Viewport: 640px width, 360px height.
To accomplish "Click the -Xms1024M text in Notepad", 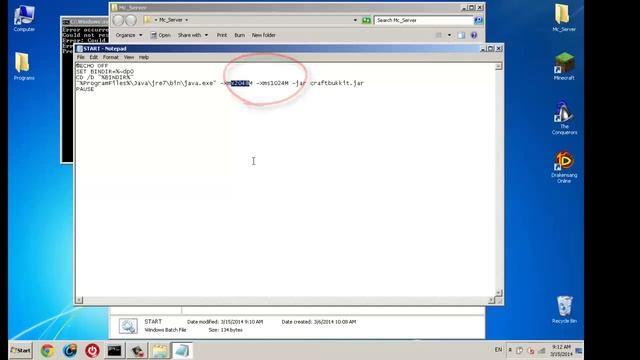I will 272,83.
